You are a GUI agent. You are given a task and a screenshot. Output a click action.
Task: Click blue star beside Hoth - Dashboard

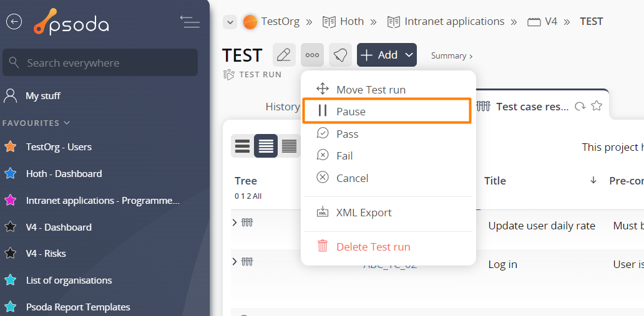pyautogui.click(x=10, y=173)
